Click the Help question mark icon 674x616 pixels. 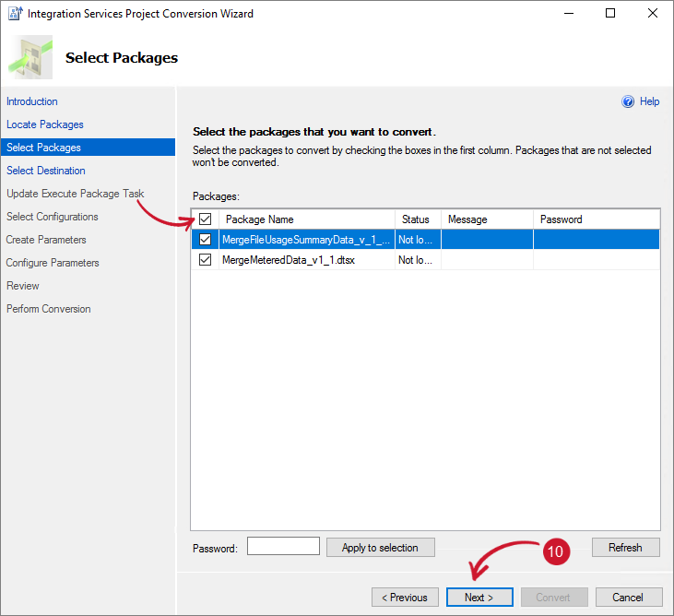628,101
